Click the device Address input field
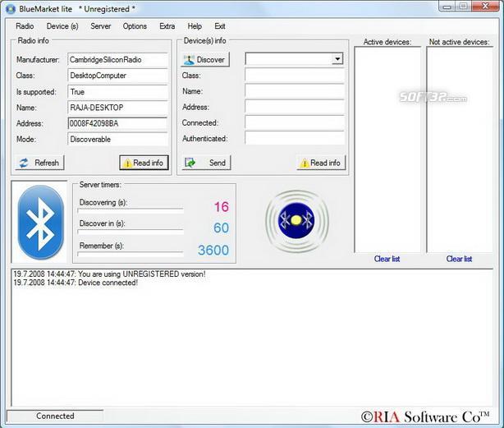This screenshot has height=428, width=504. click(295, 107)
